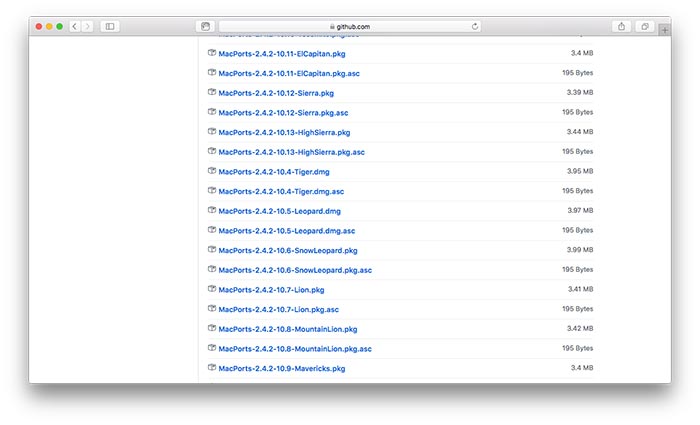
Task: Click package icon next to MountainLion.pkg.asc
Action: pos(212,348)
